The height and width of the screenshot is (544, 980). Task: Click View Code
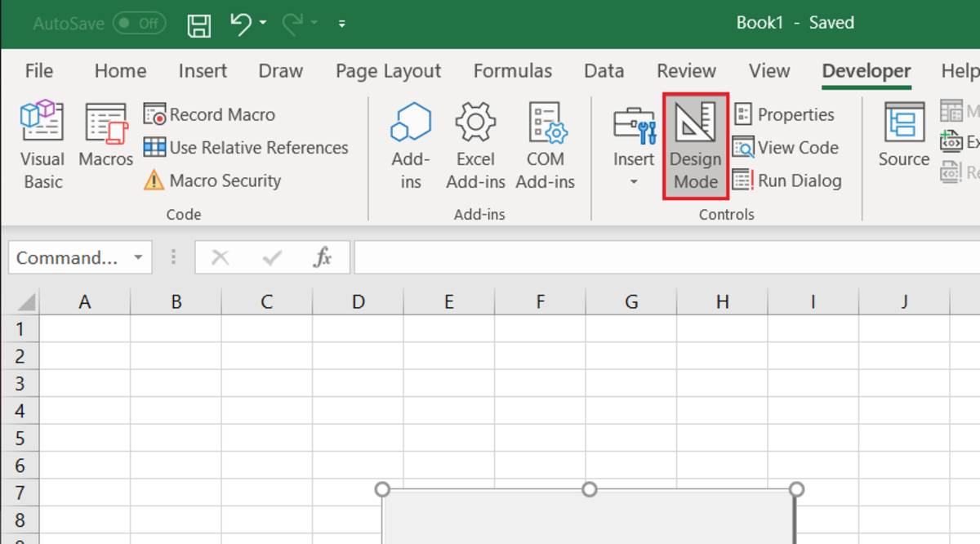point(786,148)
